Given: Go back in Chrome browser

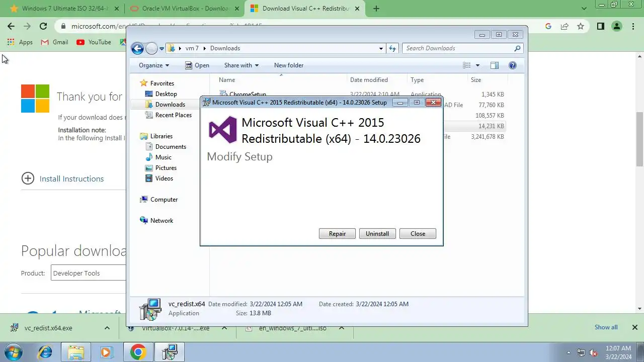Looking at the screenshot, I should pos(11,26).
